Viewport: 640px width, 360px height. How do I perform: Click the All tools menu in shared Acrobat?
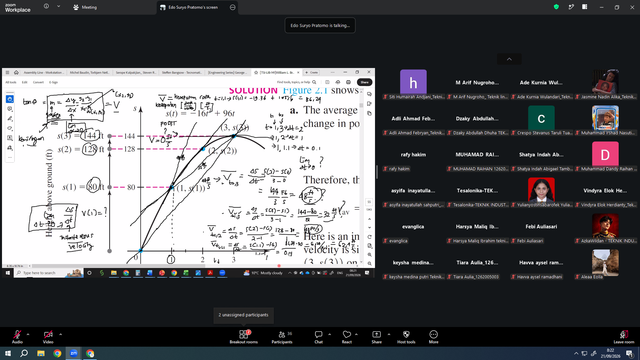click(11, 82)
